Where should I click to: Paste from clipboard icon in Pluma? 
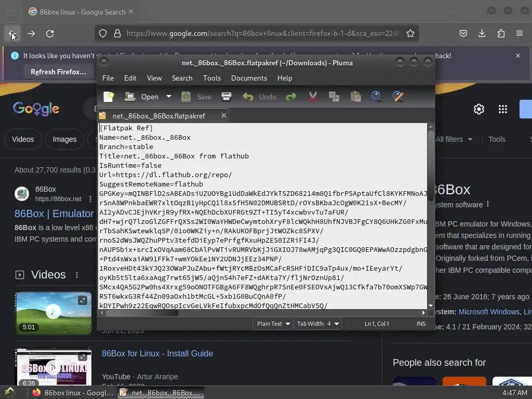point(355,97)
